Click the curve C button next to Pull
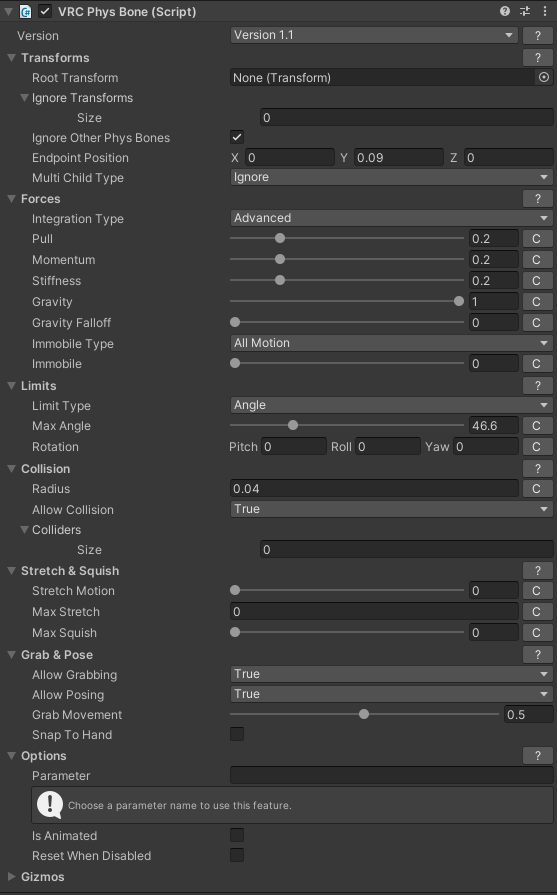Screen dimensions: 557x895 [x=536, y=239]
